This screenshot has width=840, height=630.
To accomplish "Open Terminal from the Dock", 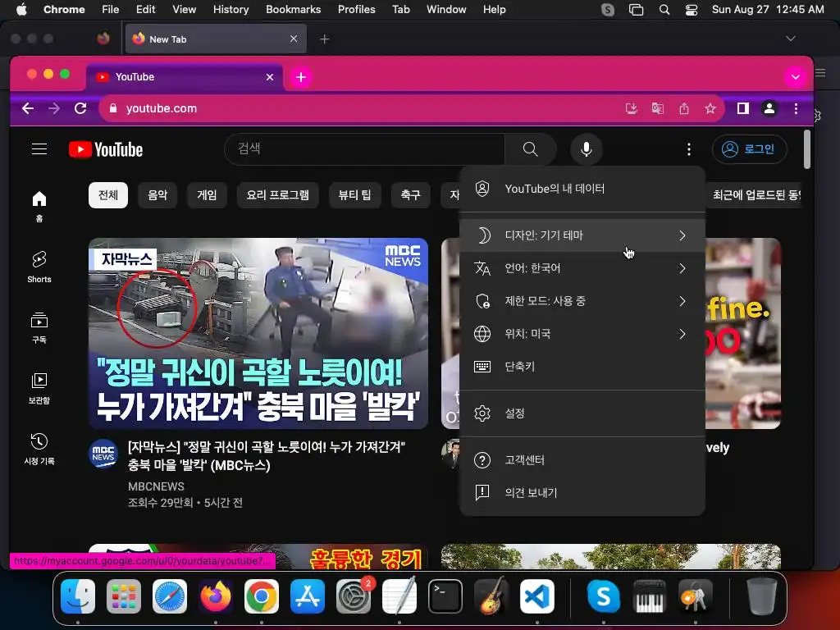I will (445, 596).
